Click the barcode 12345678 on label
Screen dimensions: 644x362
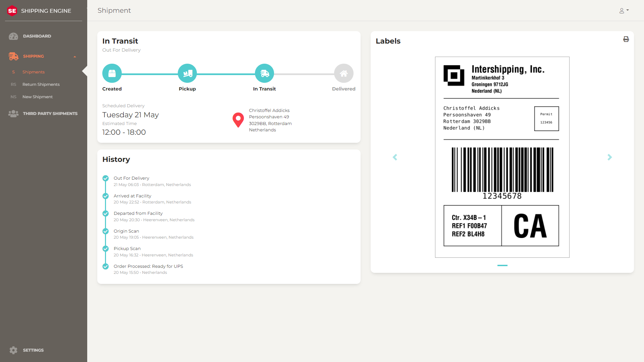click(502, 173)
